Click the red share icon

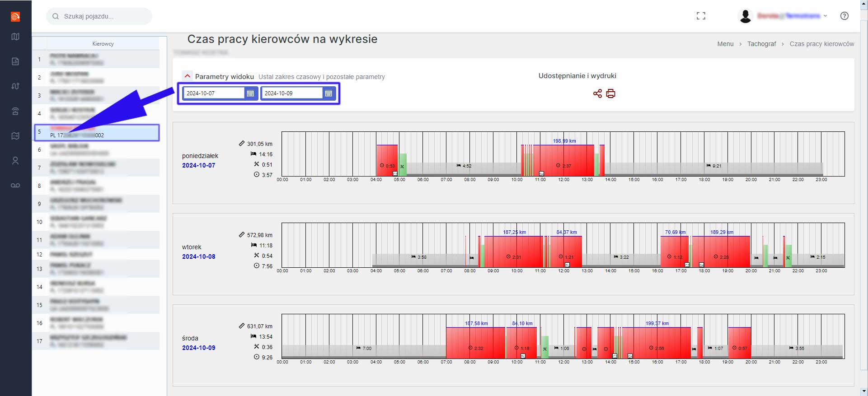[597, 93]
